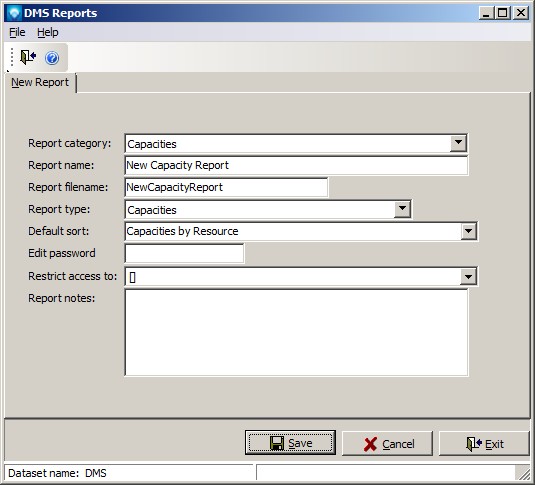The image size is (535, 485).
Task: Expand the Restrict access to dropdown
Action: [x=468, y=276]
